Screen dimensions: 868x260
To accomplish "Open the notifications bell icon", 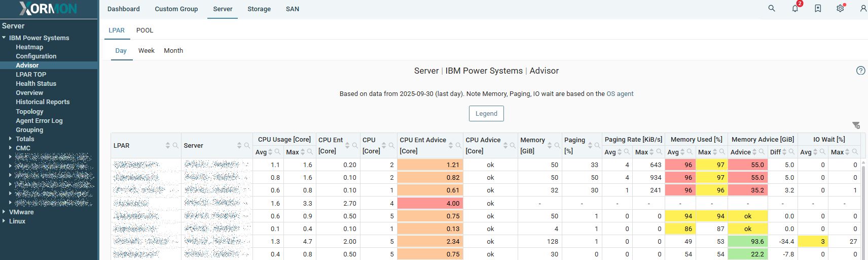I will 795,9.
